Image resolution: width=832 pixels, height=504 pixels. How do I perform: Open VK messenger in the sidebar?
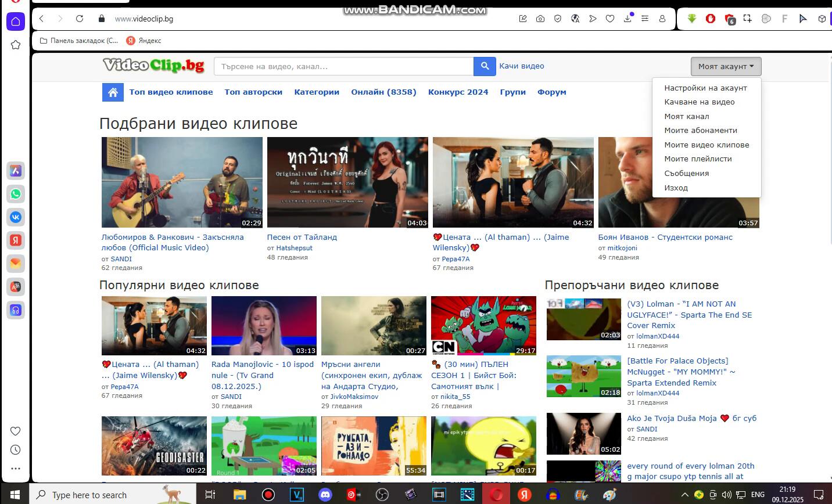(16, 217)
